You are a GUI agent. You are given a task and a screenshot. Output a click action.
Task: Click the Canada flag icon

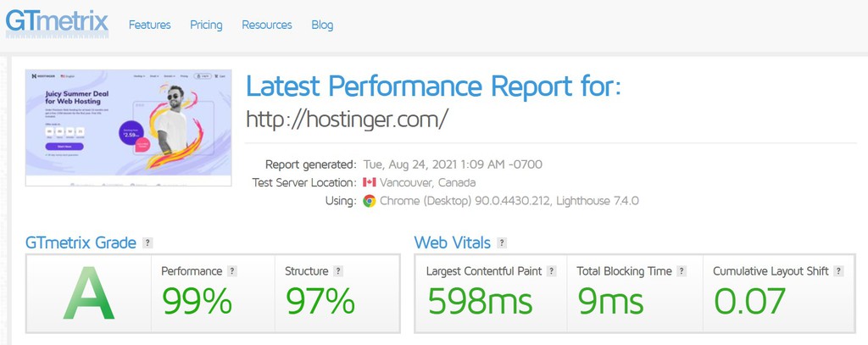pos(369,182)
